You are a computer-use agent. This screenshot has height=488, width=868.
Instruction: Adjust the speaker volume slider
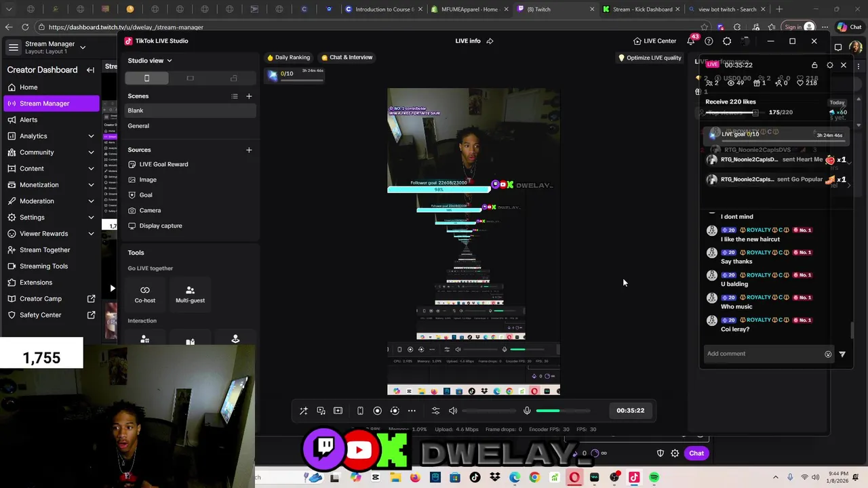[x=488, y=411]
